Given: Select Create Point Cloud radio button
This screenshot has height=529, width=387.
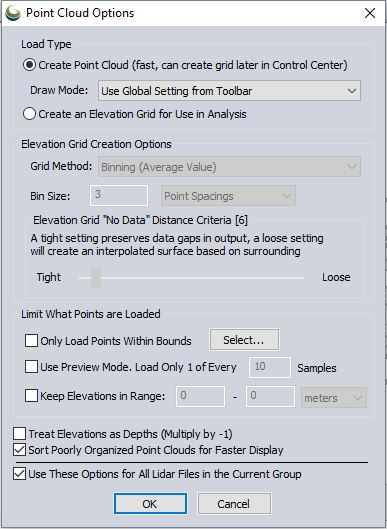Looking at the screenshot, I should (29, 65).
